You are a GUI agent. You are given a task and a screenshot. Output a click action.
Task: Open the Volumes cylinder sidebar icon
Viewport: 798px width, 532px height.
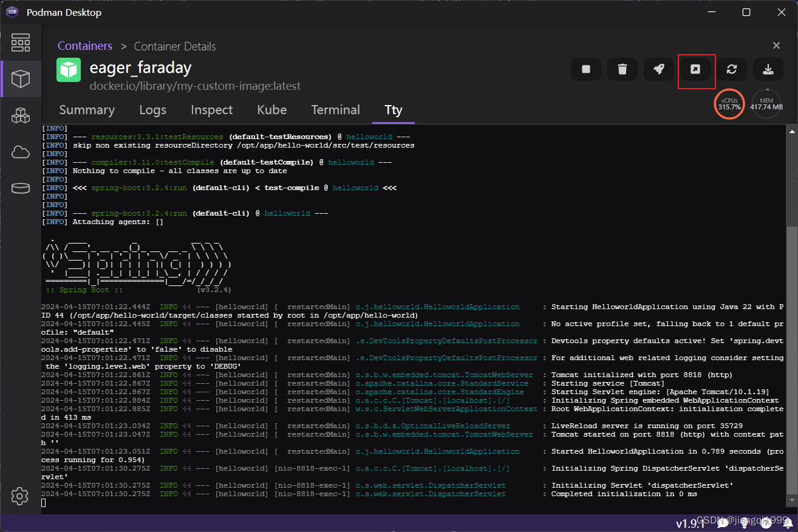click(x=21, y=188)
